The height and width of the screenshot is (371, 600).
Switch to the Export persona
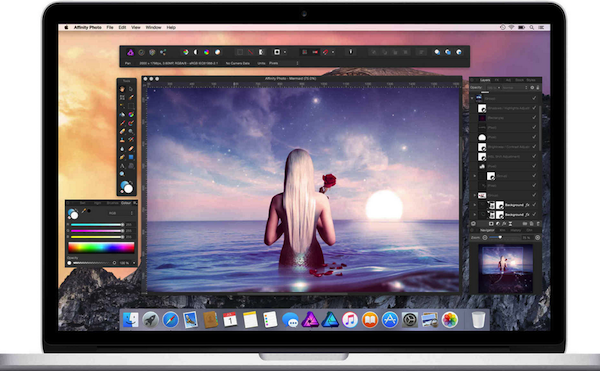163,52
